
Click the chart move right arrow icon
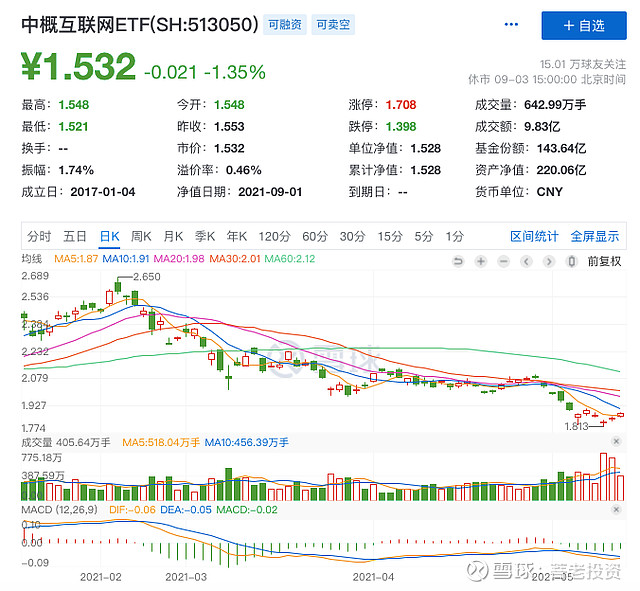[x=549, y=261]
